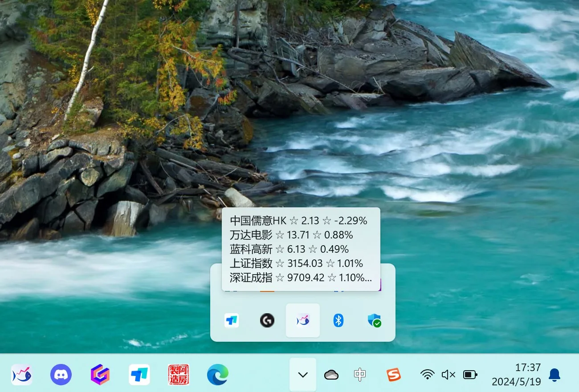This screenshot has height=392, width=579.
Task: Open the purple G cube app on the taskbar
Action: click(x=100, y=375)
